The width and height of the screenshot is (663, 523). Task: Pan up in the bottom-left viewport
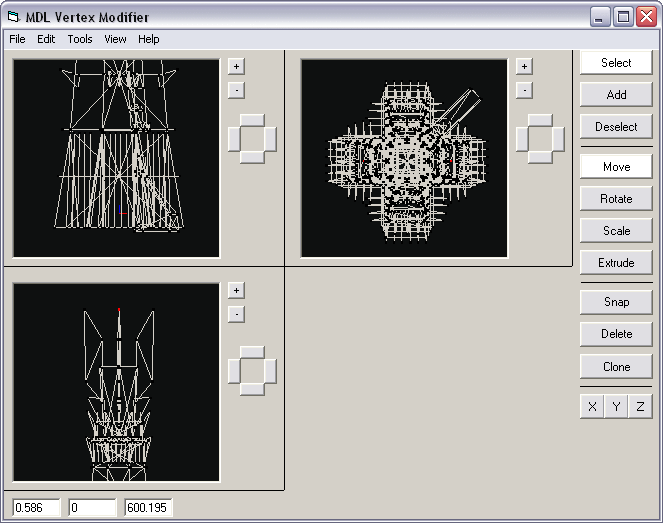point(252,353)
